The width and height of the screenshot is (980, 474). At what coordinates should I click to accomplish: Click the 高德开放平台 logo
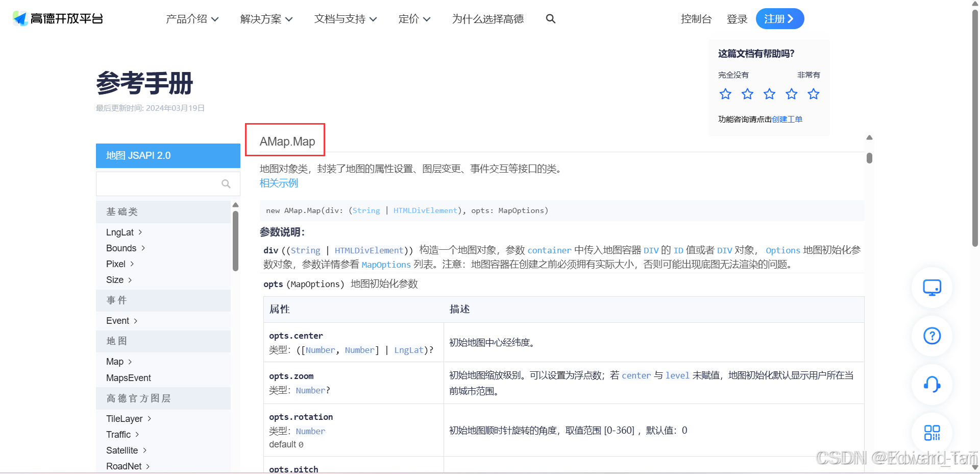pyautogui.click(x=58, y=19)
